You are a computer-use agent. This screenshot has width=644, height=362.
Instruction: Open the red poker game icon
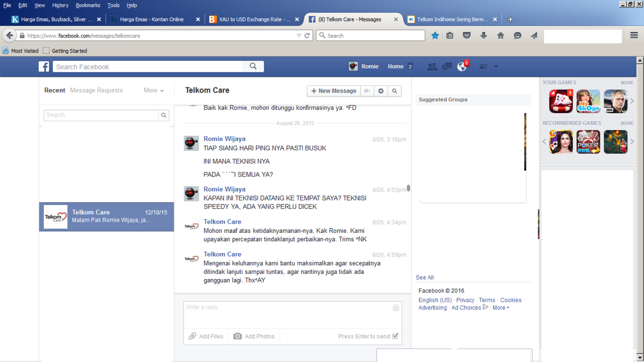click(561, 101)
